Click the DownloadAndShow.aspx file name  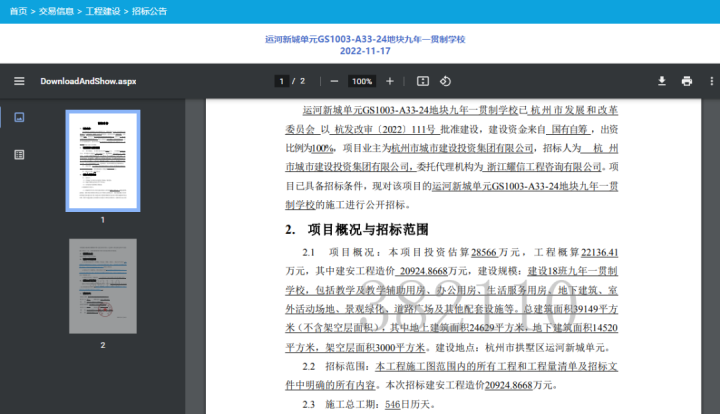[x=88, y=81]
